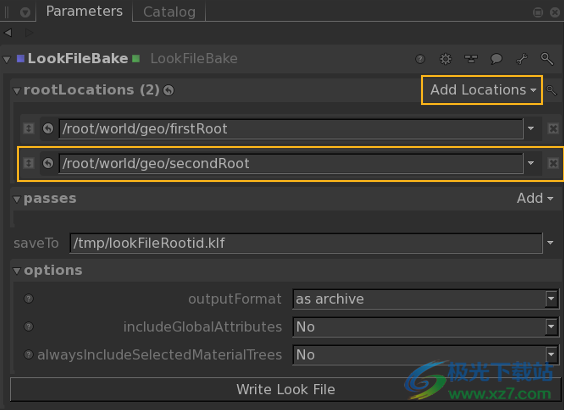Select the Parameters tab
Viewport: 564px width, 410px height.
[84, 11]
